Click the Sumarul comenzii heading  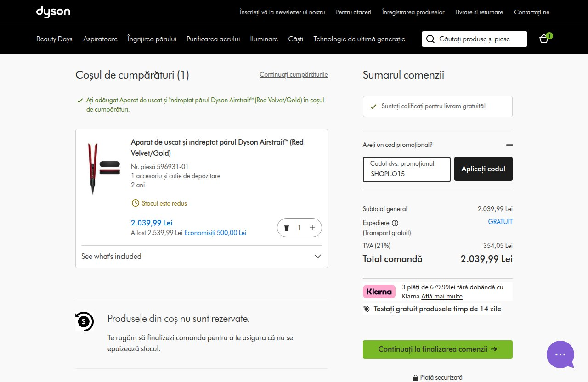[403, 75]
